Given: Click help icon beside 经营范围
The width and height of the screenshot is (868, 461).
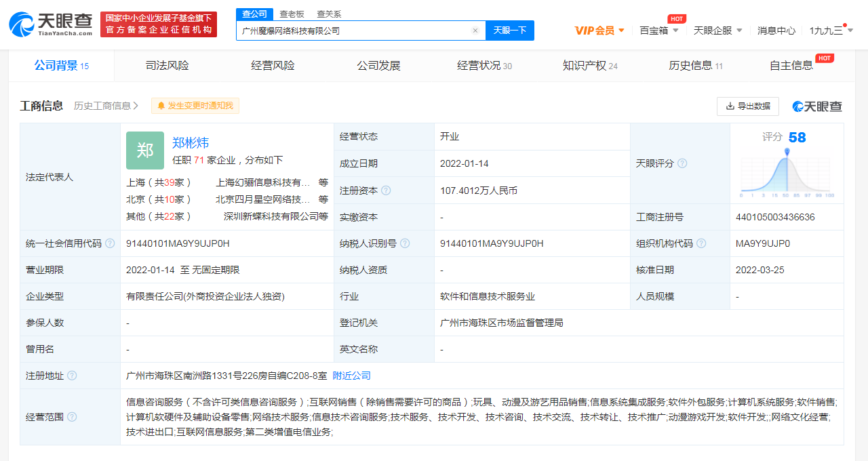Looking at the screenshot, I should [x=72, y=417].
